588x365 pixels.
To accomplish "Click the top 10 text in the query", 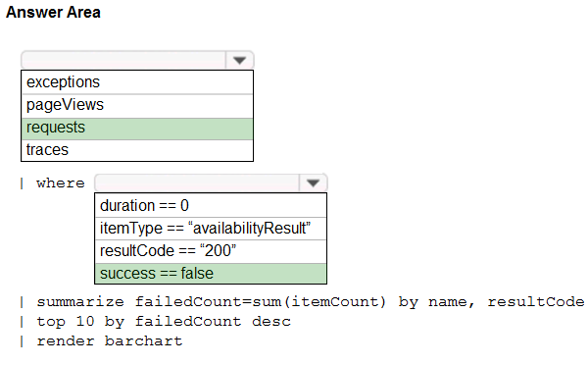I will (x=66, y=322).
